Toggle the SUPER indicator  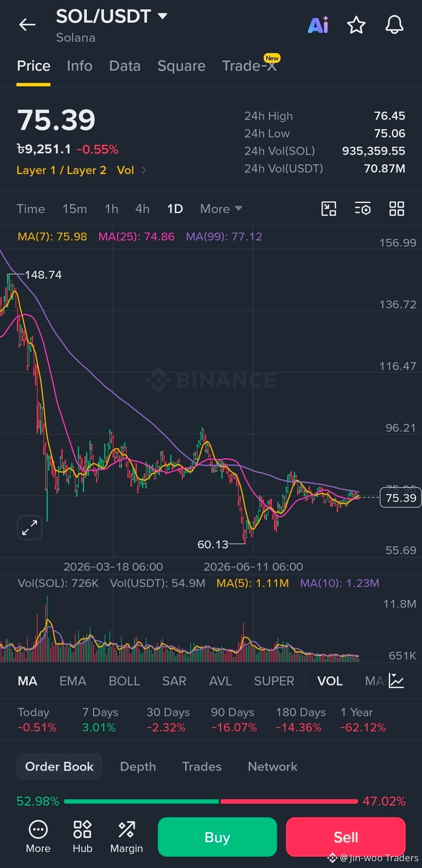click(274, 681)
